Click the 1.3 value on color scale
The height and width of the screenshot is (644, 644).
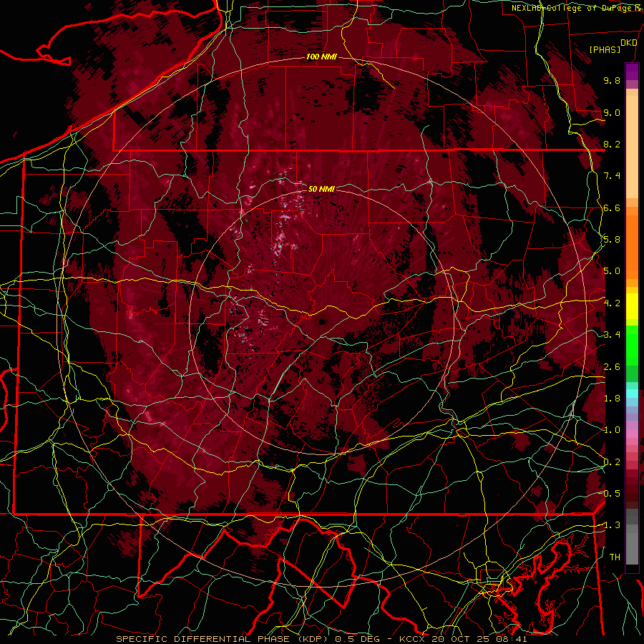coord(612,525)
